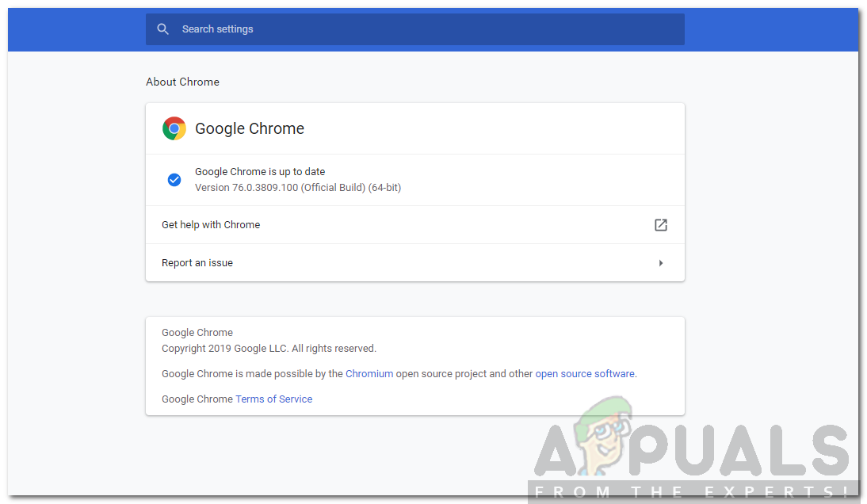Click the magnifier icon in search bar

tap(162, 29)
